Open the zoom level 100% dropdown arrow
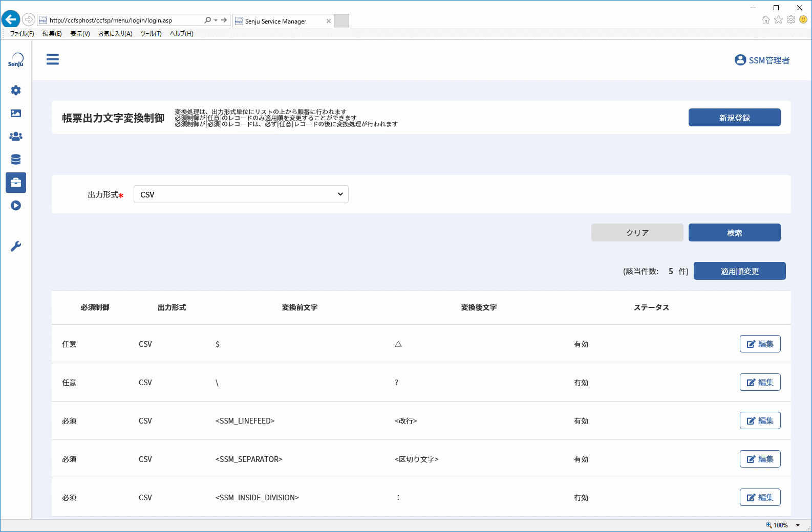Screen dimensions: 812x532 (798, 525)
